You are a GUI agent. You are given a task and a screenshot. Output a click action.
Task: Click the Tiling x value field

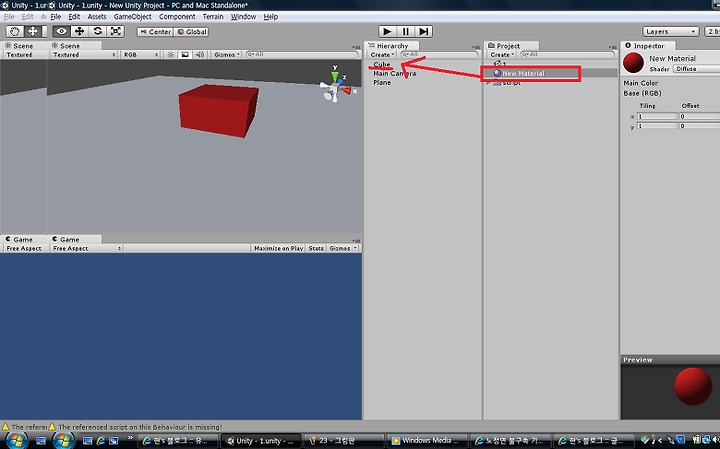pos(657,117)
